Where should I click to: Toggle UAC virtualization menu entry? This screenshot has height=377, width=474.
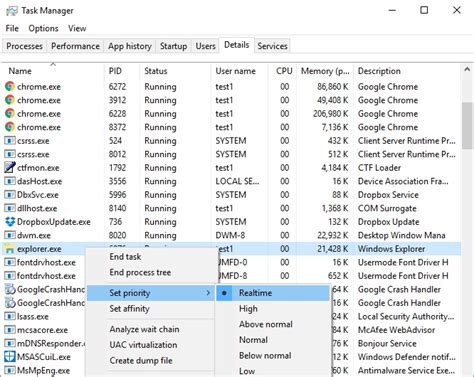click(150, 345)
